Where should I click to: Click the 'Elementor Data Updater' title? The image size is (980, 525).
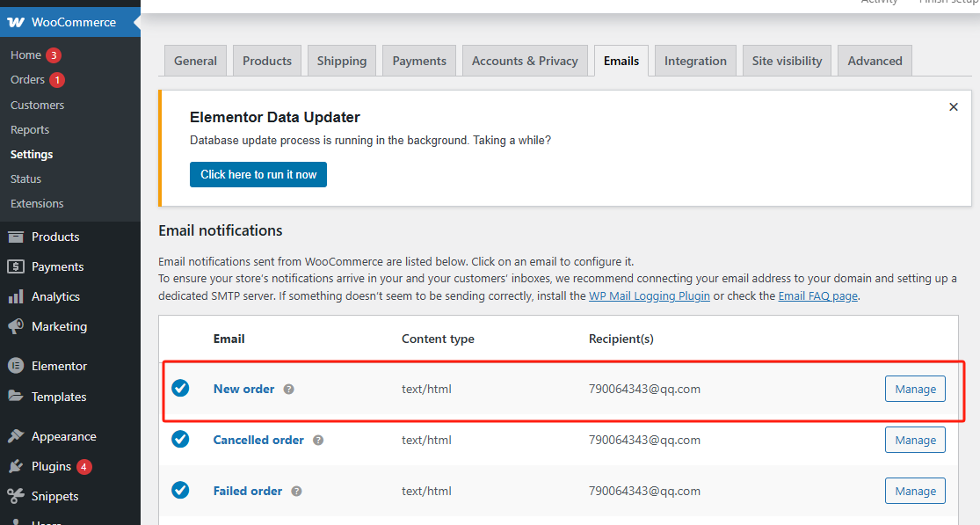tap(275, 118)
